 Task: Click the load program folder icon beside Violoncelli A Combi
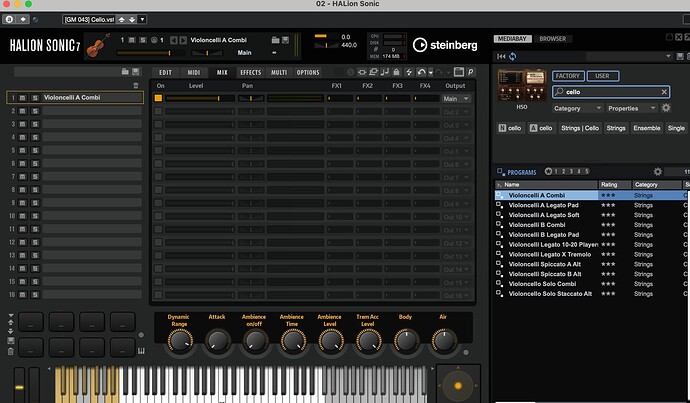(x=275, y=40)
